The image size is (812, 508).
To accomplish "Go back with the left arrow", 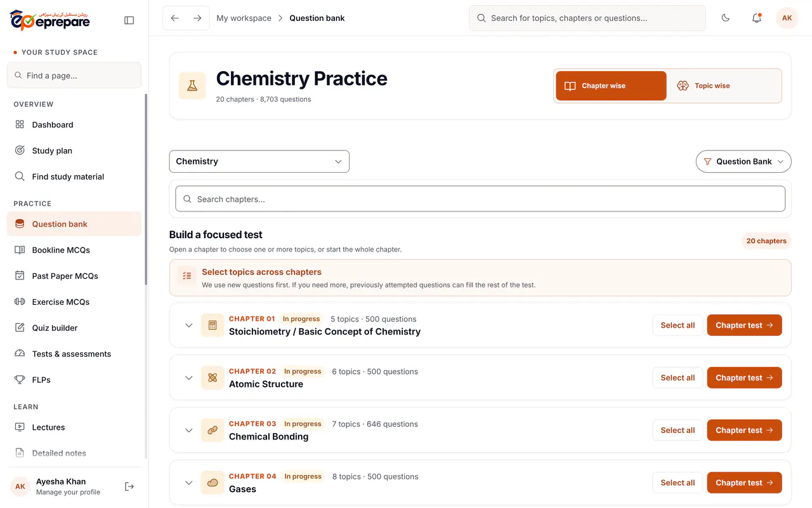I will click(174, 18).
